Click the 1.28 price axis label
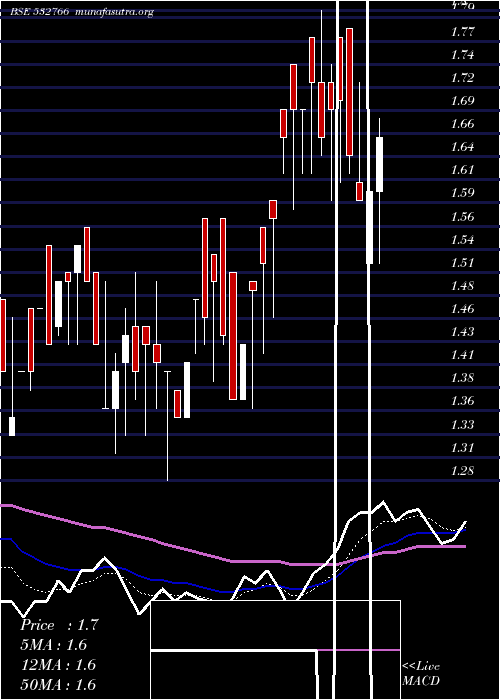Image resolution: width=500 pixels, height=700 pixels. click(x=462, y=471)
